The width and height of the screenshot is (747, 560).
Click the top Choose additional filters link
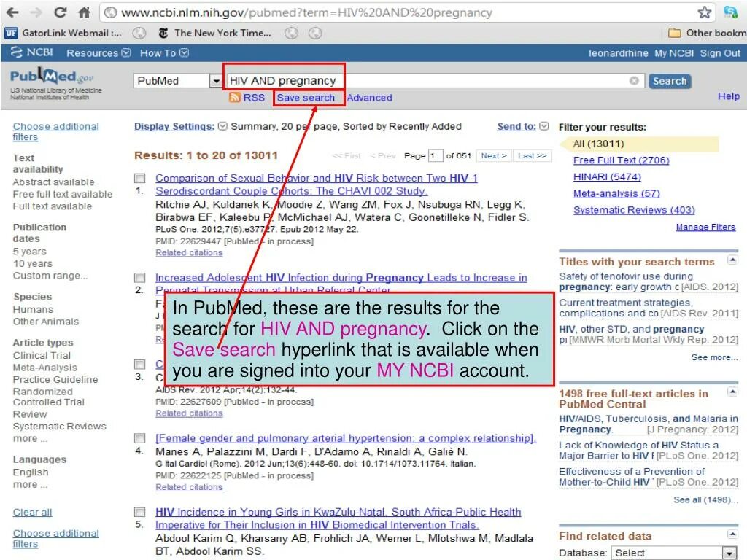click(55, 131)
